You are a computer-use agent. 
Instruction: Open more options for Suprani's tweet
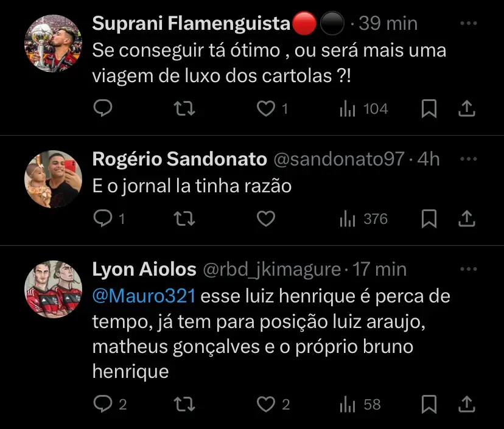(467, 24)
